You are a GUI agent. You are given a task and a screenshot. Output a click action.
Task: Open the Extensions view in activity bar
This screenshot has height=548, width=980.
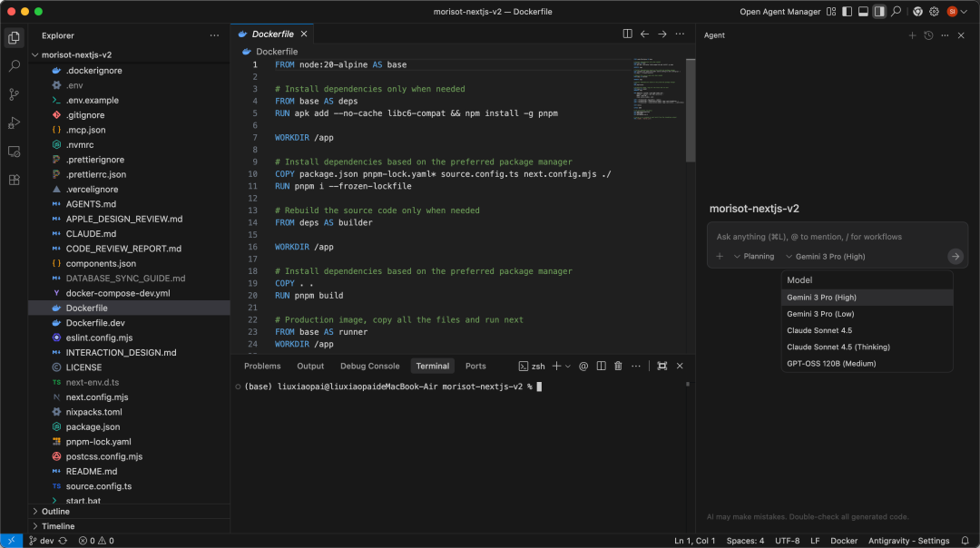click(x=14, y=180)
